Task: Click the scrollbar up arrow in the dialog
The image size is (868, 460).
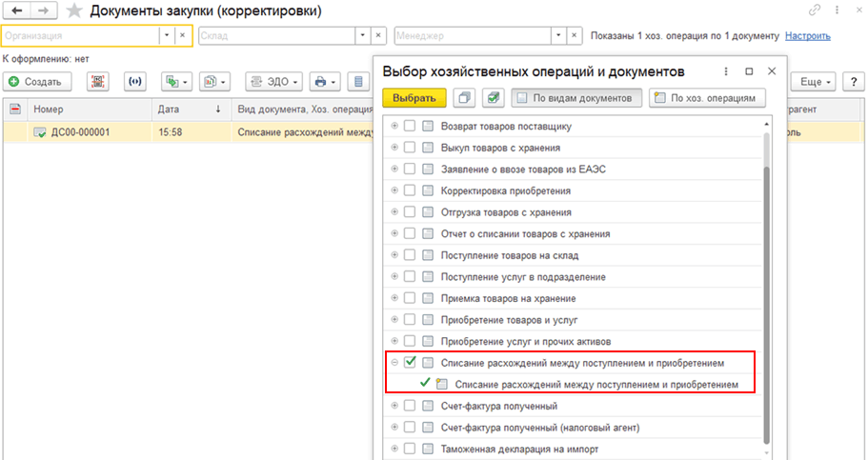Action: click(766, 124)
